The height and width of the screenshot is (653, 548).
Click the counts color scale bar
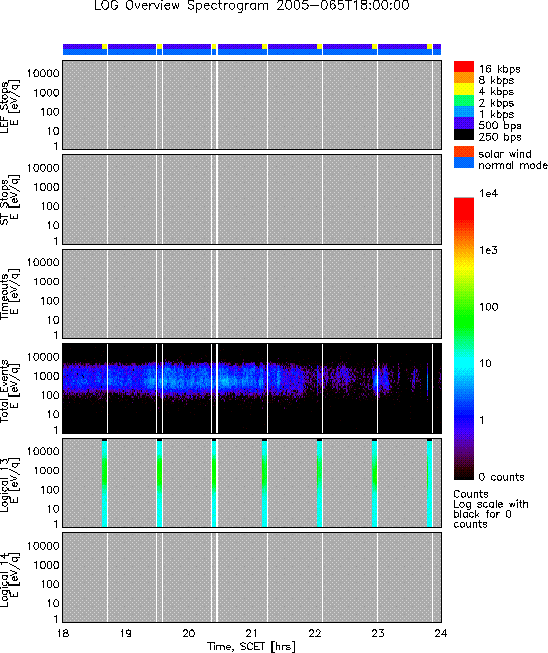[x=464, y=339]
